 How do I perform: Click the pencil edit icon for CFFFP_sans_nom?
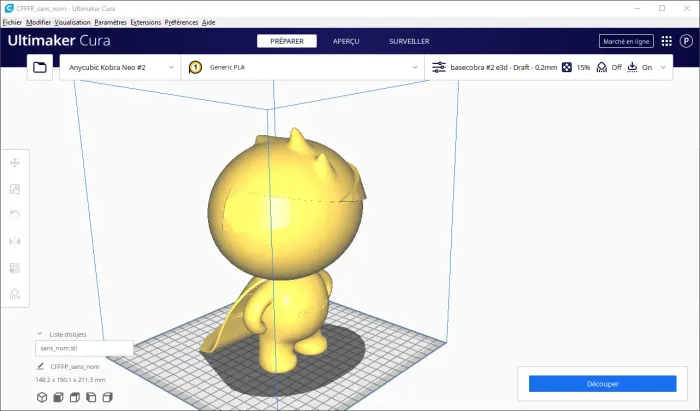click(x=40, y=366)
